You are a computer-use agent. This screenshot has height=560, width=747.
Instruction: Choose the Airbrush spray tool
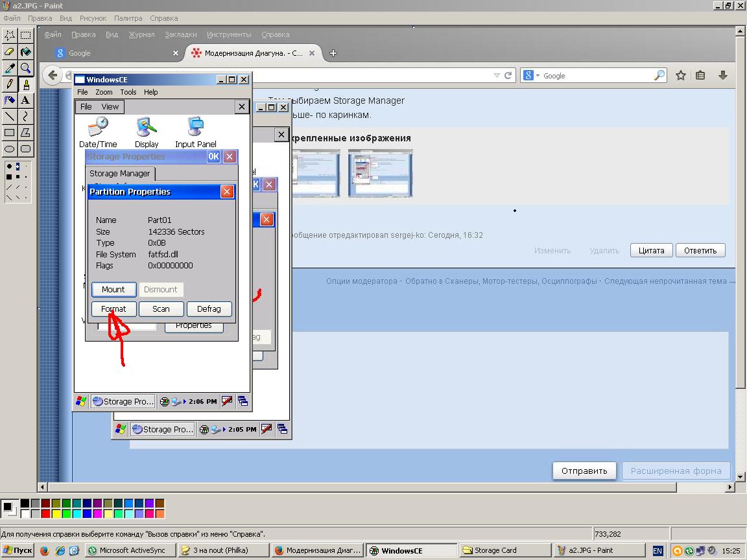coord(10,100)
